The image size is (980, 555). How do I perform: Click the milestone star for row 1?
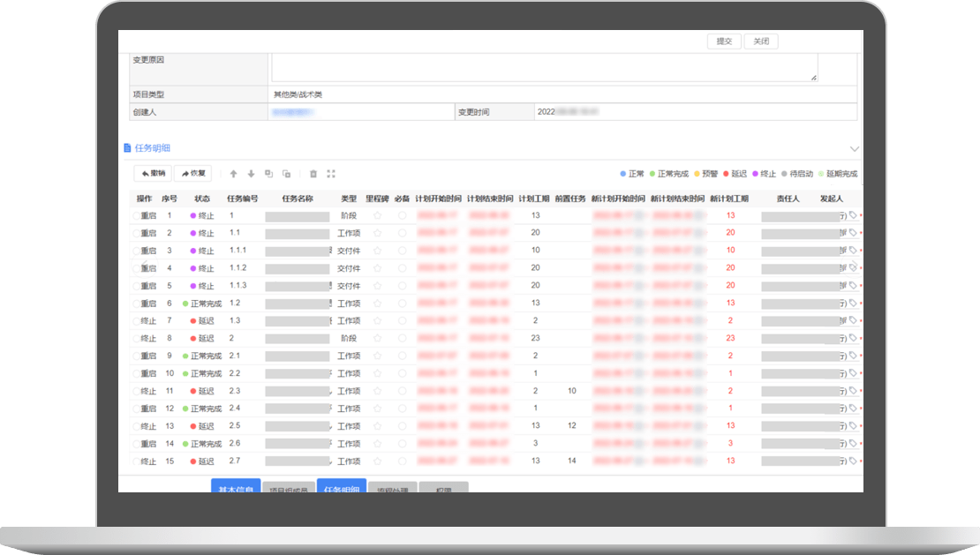tap(377, 215)
